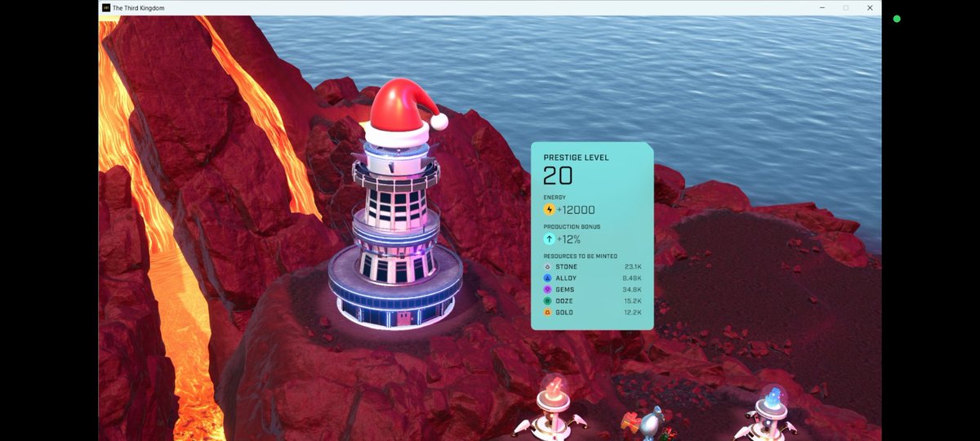The height and width of the screenshot is (441, 980).
Task: Click the Alloy resource icon
Action: (547, 278)
